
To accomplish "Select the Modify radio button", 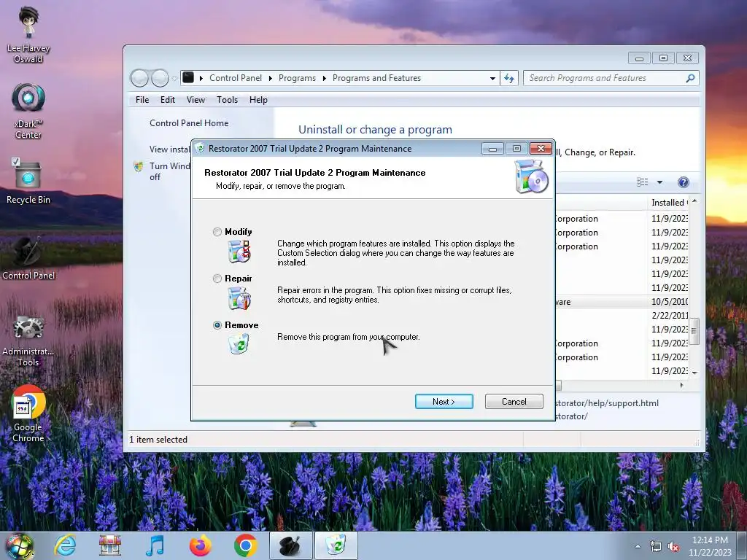I will pyautogui.click(x=217, y=232).
